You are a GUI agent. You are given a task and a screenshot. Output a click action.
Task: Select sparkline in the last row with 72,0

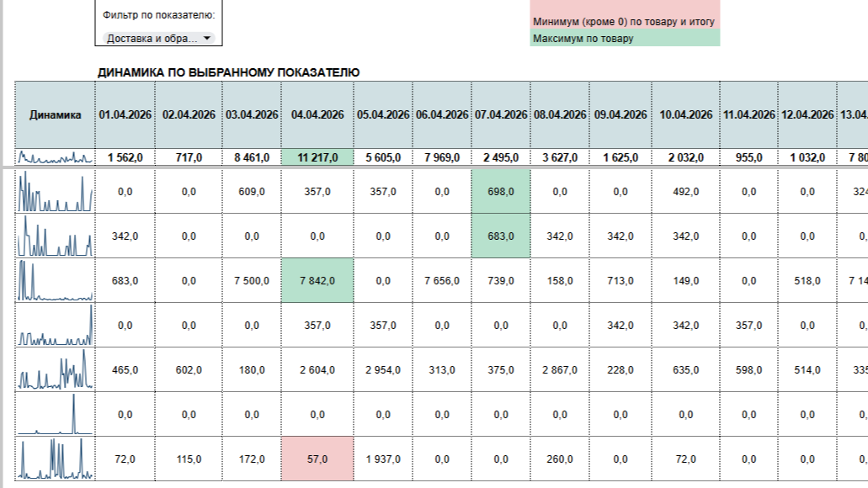pyautogui.click(x=55, y=459)
